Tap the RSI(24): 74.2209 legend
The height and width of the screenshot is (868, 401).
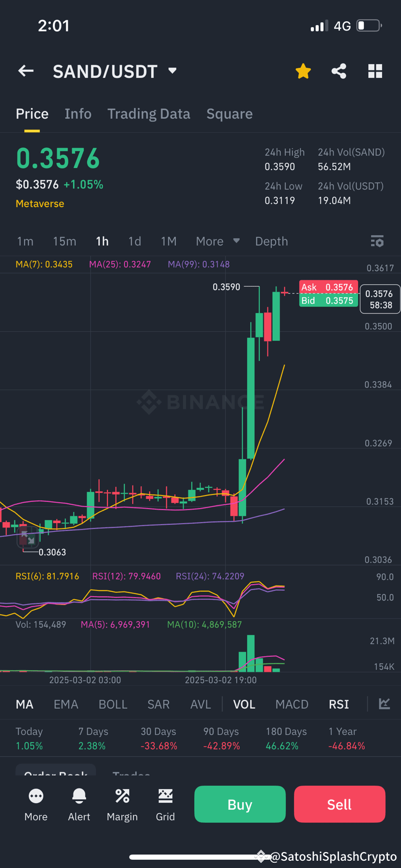pos(210,576)
